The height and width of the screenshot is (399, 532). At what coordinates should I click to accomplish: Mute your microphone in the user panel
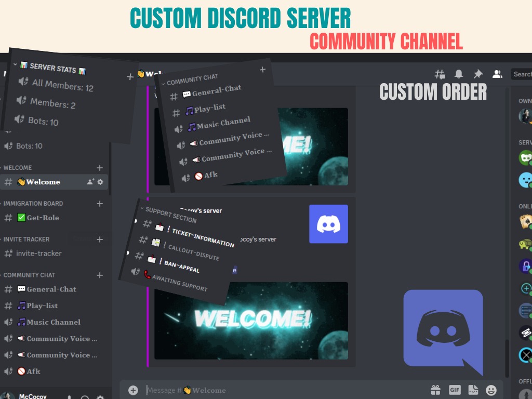tap(69, 396)
